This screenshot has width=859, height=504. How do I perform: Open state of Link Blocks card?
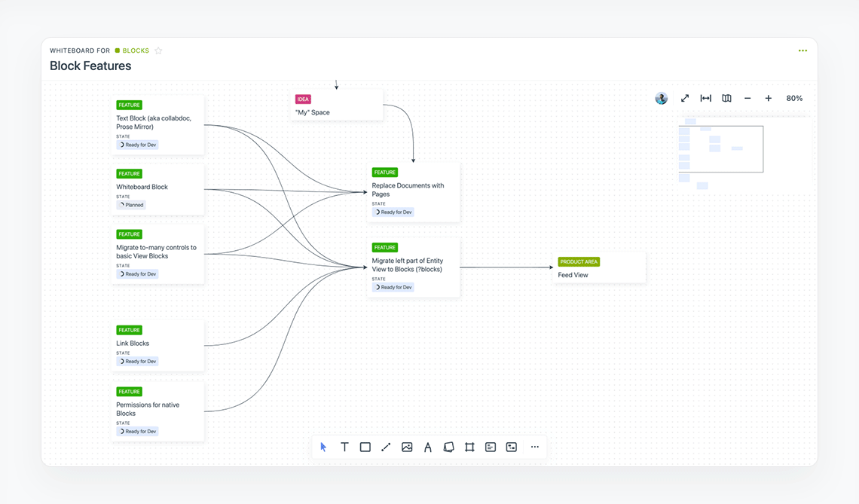point(138,361)
